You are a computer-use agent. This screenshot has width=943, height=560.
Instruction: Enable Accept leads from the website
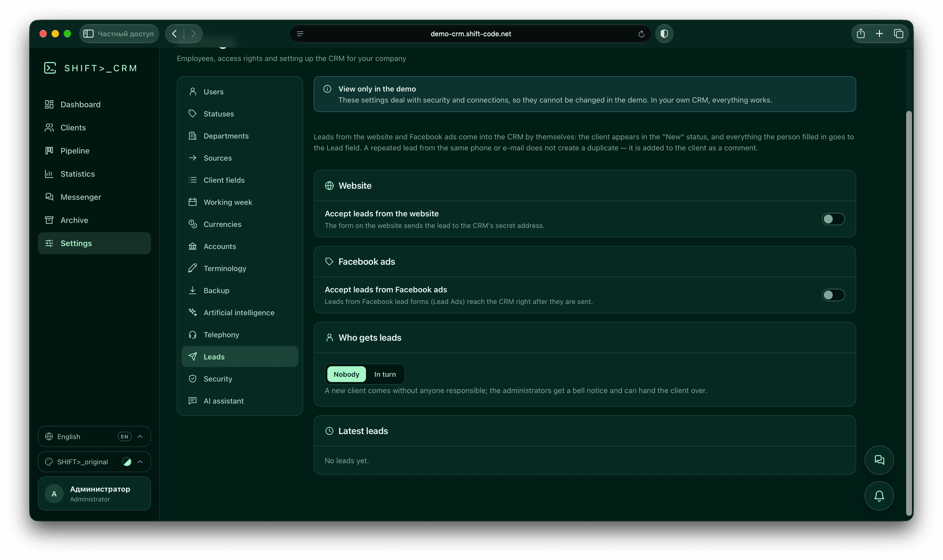[x=833, y=219]
